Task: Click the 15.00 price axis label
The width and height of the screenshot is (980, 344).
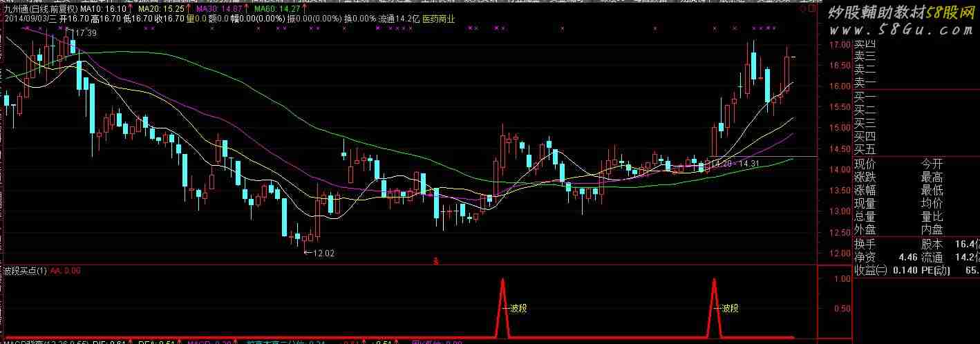Action: (x=839, y=128)
